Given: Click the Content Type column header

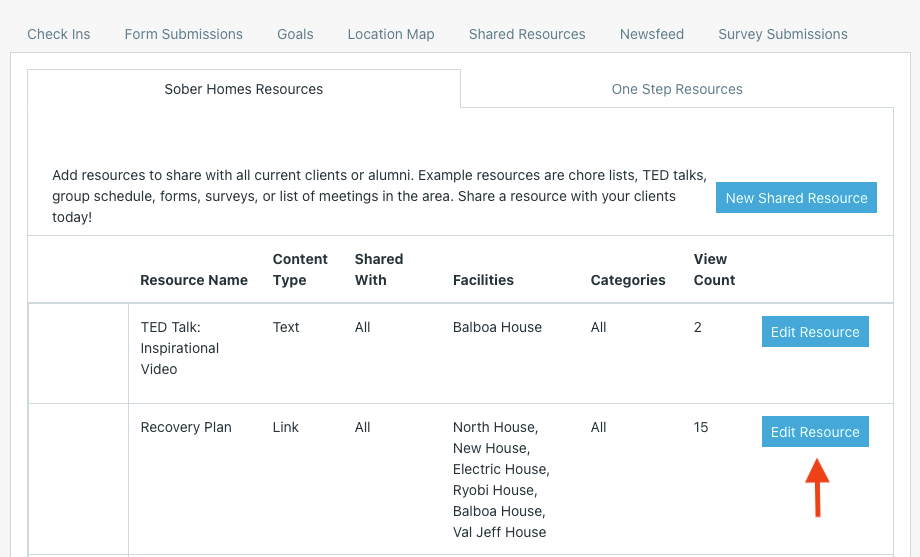Looking at the screenshot, I should (300, 270).
